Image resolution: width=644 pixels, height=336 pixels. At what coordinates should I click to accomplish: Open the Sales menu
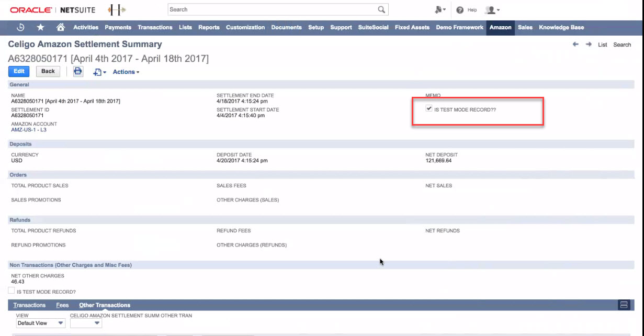coord(525,27)
